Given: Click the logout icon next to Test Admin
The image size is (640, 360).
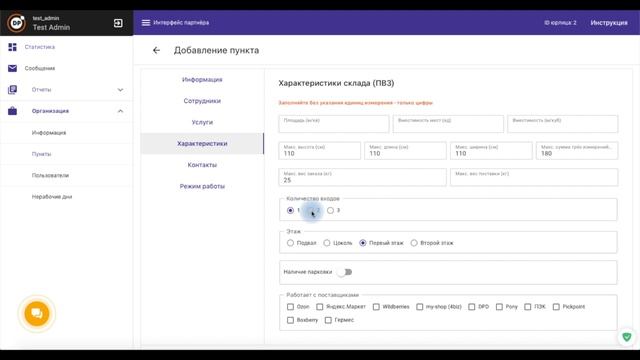Looking at the screenshot, I should (x=118, y=23).
